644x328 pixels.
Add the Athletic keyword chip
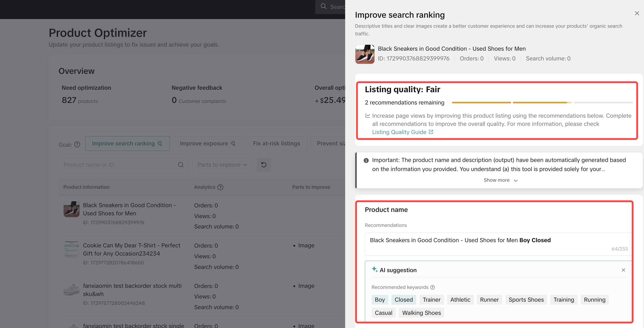click(460, 300)
